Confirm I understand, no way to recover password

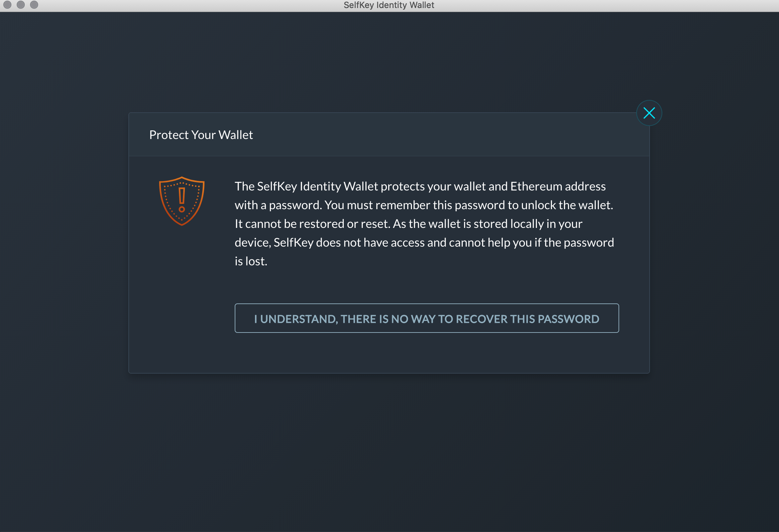click(x=426, y=318)
